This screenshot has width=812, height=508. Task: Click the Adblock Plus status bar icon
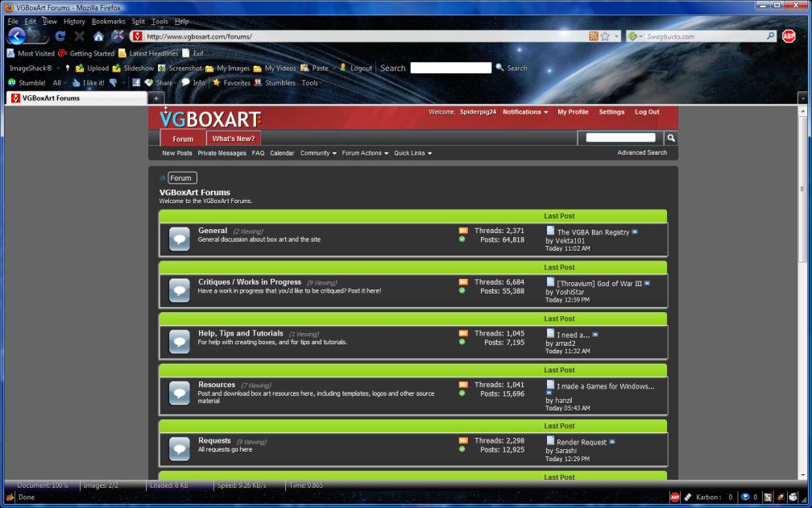(674, 497)
